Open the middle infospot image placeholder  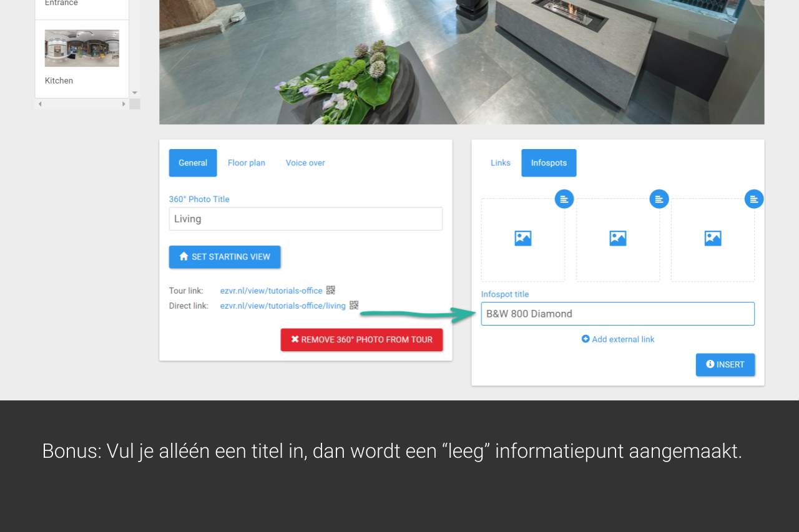[x=618, y=239]
